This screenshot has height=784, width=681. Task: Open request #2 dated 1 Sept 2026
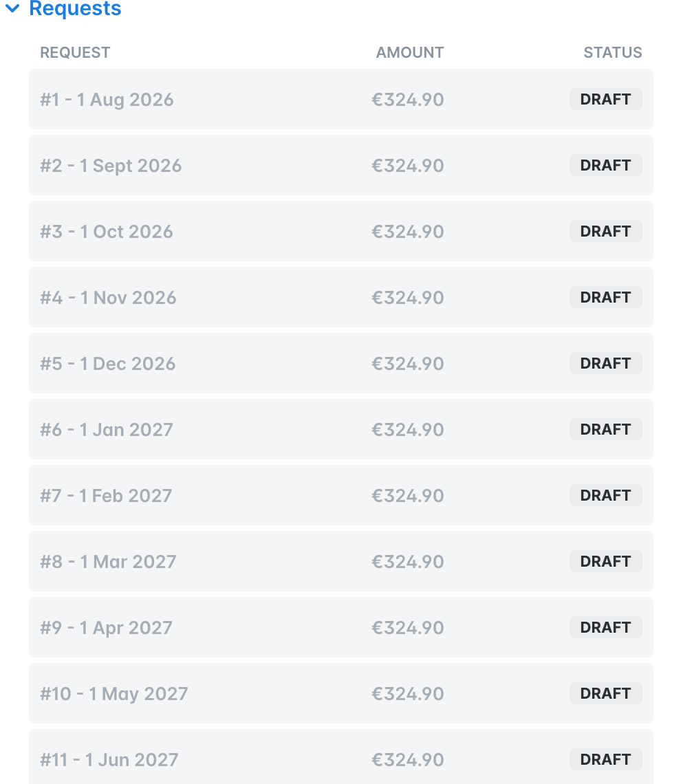click(x=341, y=165)
